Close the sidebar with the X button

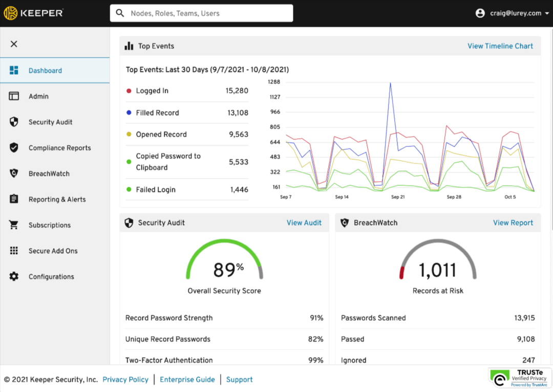14,44
